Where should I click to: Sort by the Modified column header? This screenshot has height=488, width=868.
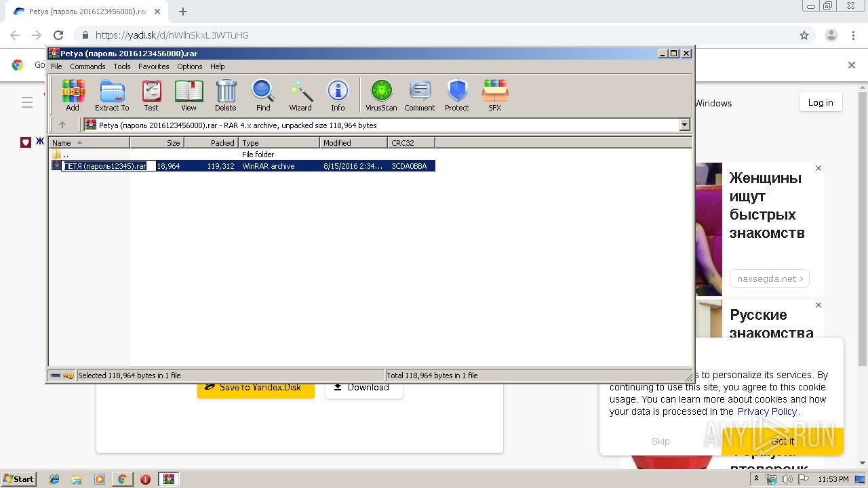tap(353, 142)
